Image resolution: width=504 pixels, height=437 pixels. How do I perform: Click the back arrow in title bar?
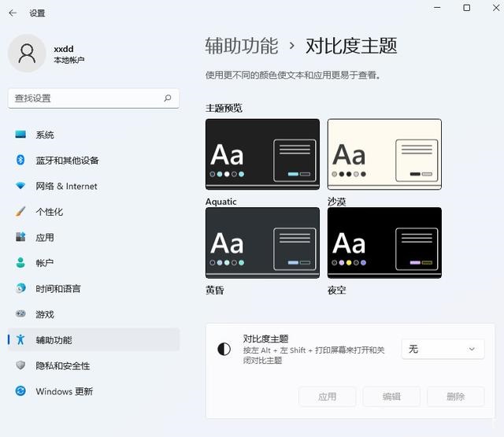coord(13,13)
